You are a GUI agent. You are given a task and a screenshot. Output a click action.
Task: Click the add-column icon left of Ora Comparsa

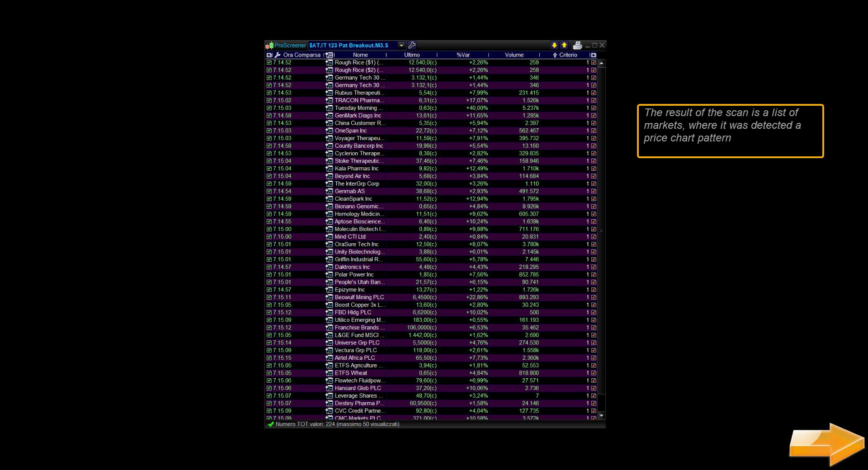269,55
